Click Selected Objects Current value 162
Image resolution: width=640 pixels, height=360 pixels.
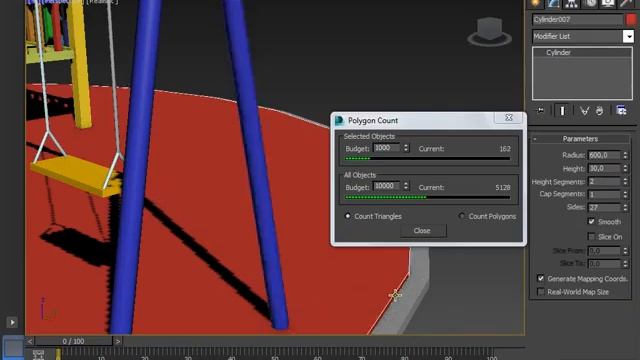point(505,149)
